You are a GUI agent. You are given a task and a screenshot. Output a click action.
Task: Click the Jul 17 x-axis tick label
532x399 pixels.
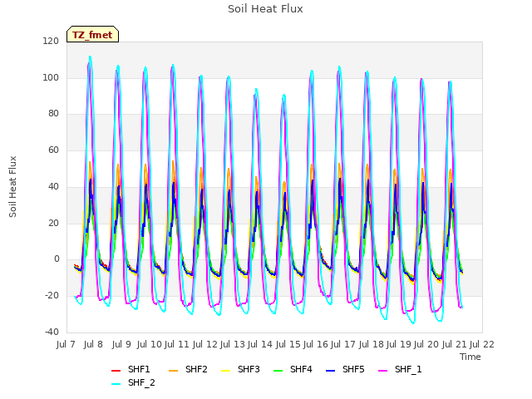343,344
